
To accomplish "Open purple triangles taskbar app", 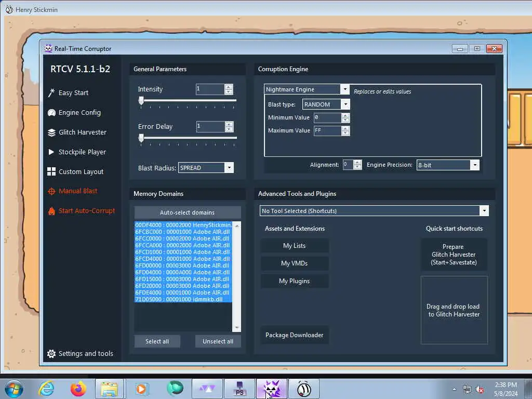I will (x=207, y=389).
